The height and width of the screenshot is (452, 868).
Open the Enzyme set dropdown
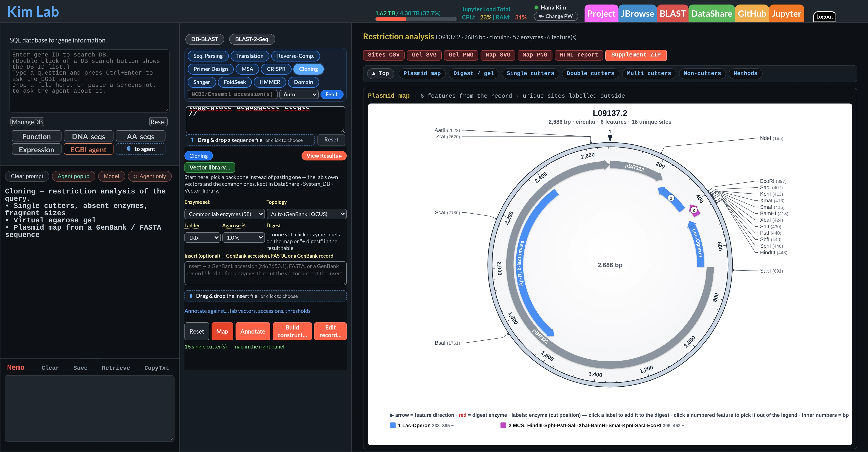pos(224,214)
